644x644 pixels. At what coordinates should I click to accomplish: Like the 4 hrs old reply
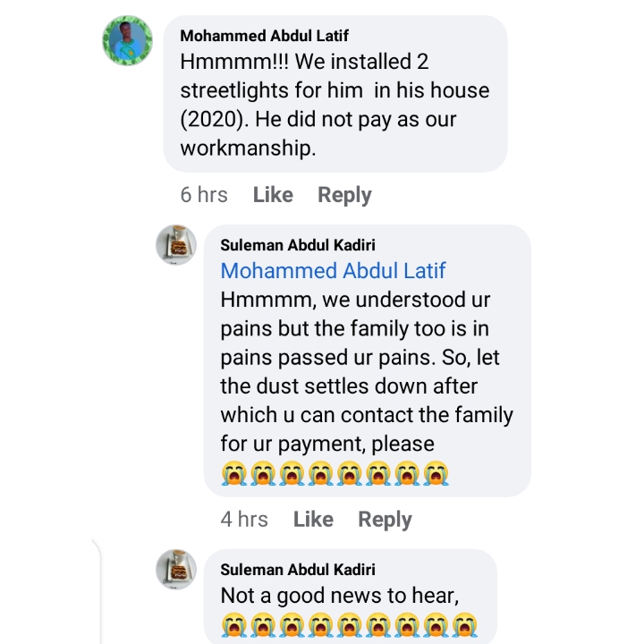[x=313, y=519]
